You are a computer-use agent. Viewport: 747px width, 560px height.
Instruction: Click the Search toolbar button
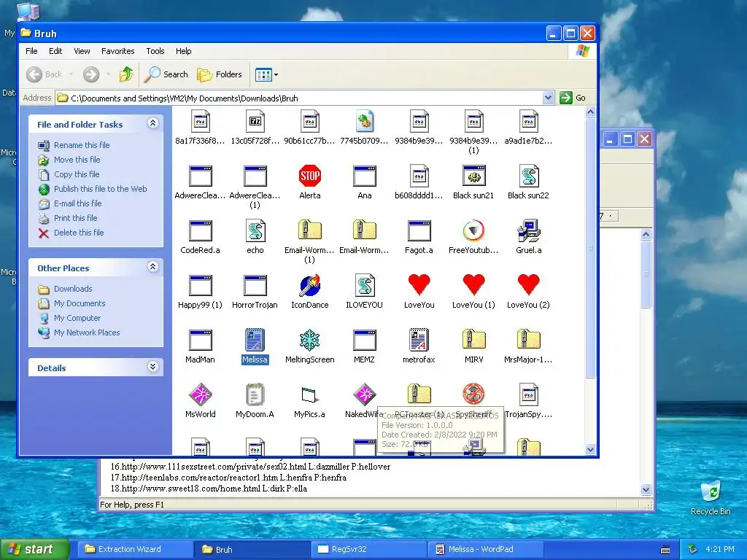[166, 74]
